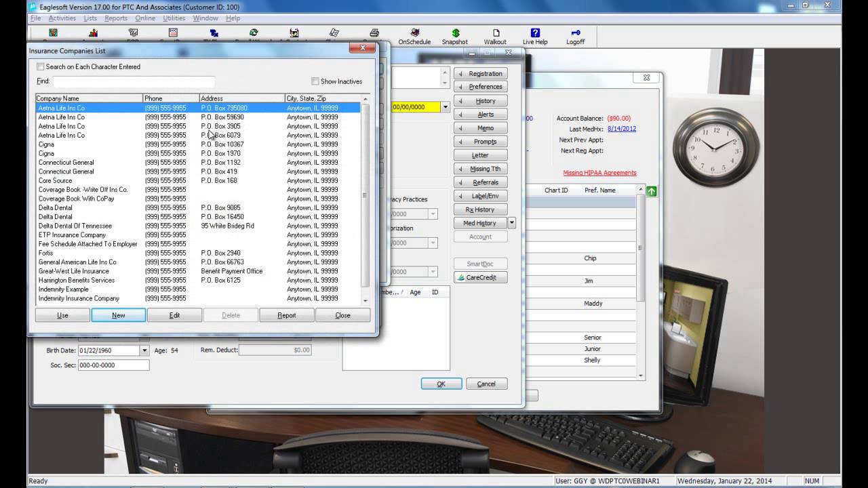This screenshot has width=868, height=488.
Task: Click the insurance list vertical scrollbar
Action: point(366,201)
